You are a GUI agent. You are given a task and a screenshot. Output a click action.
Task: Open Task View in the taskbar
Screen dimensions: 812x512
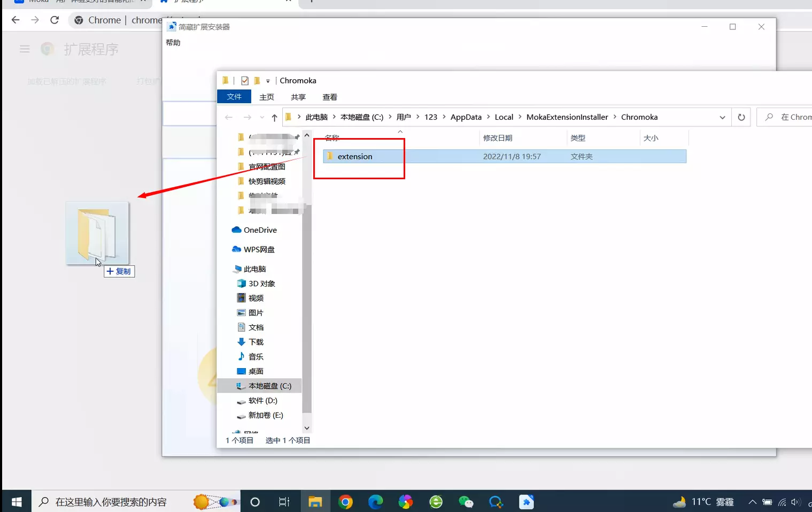(284, 502)
